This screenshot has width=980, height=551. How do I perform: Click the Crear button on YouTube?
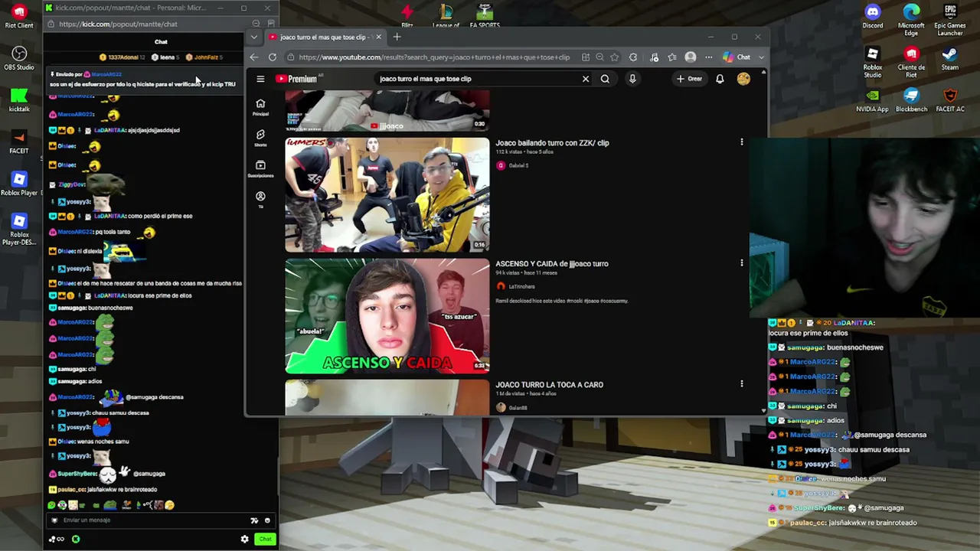[x=689, y=79]
